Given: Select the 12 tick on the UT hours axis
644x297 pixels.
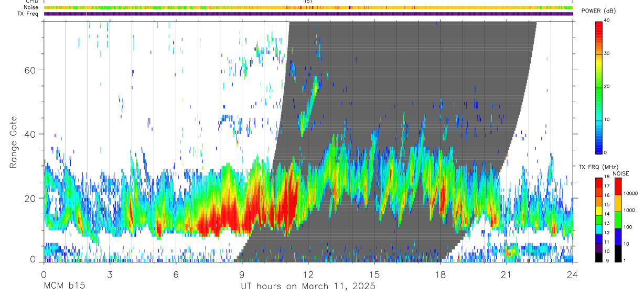Looking at the screenshot, I should click(x=308, y=274).
